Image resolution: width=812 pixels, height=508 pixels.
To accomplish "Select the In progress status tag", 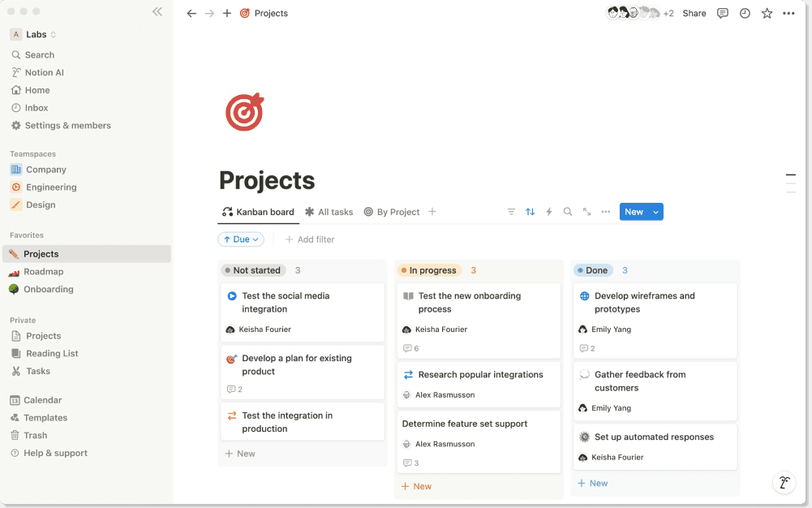I will click(x=429, y=270).
